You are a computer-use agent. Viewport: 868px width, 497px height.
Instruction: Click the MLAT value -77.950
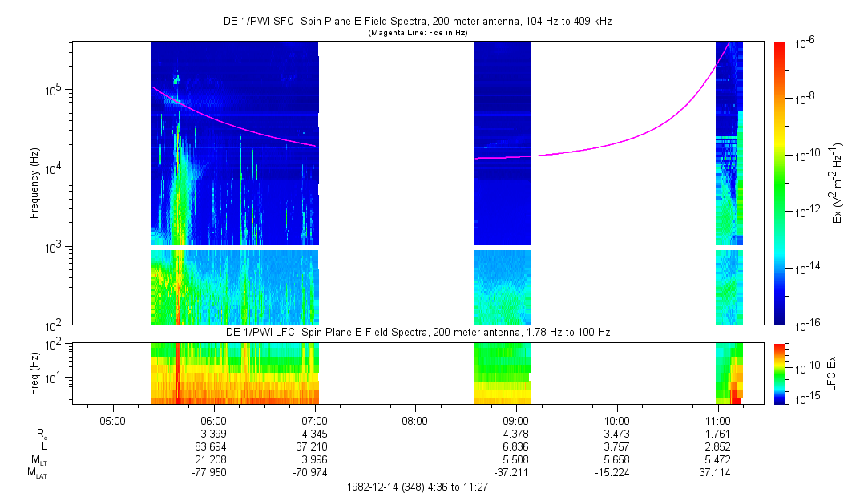coord(208,472)
